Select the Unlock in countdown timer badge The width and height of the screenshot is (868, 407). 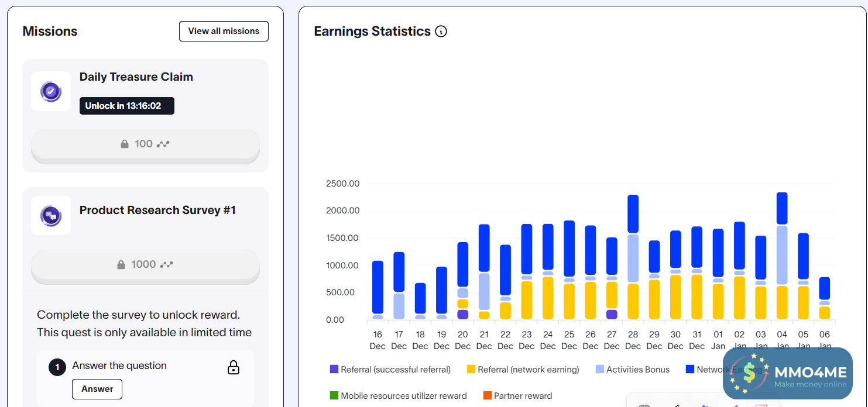pos(127,106)
